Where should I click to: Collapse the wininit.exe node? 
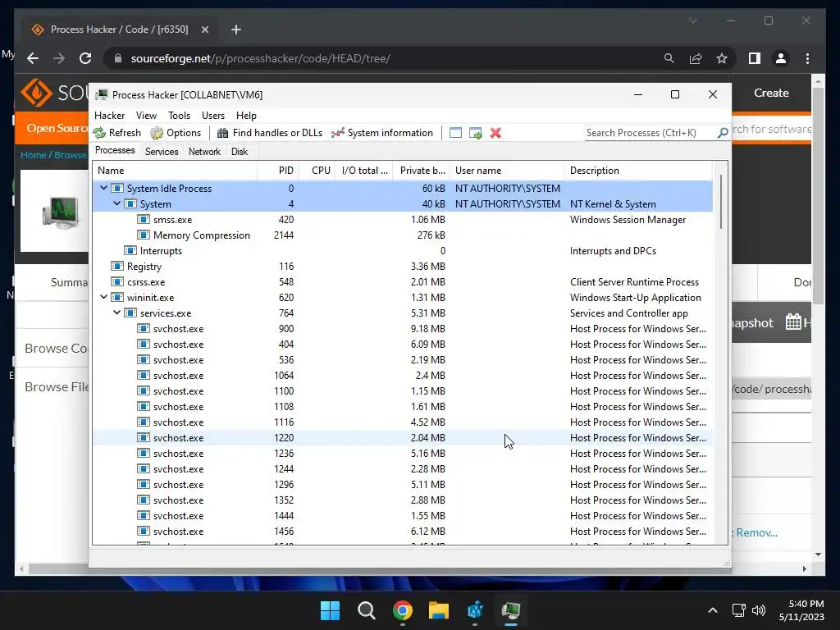coord(103,297)
